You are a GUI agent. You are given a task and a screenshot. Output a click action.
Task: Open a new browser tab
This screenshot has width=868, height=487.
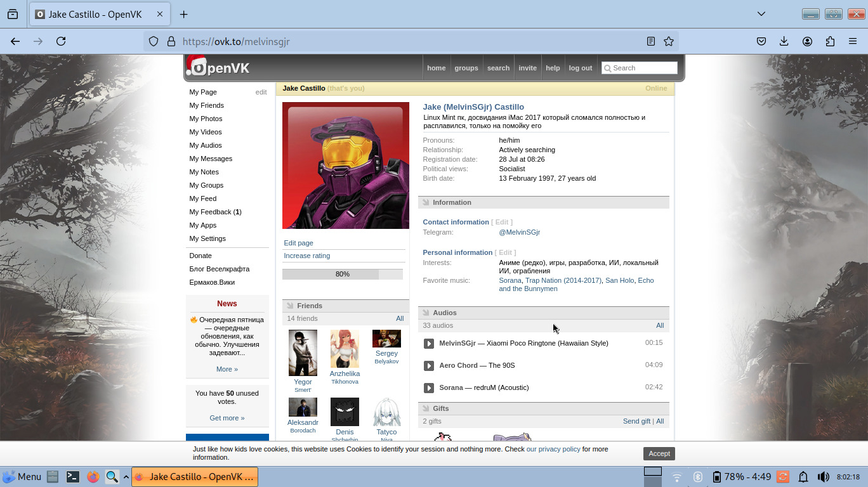tap(183, 14)
